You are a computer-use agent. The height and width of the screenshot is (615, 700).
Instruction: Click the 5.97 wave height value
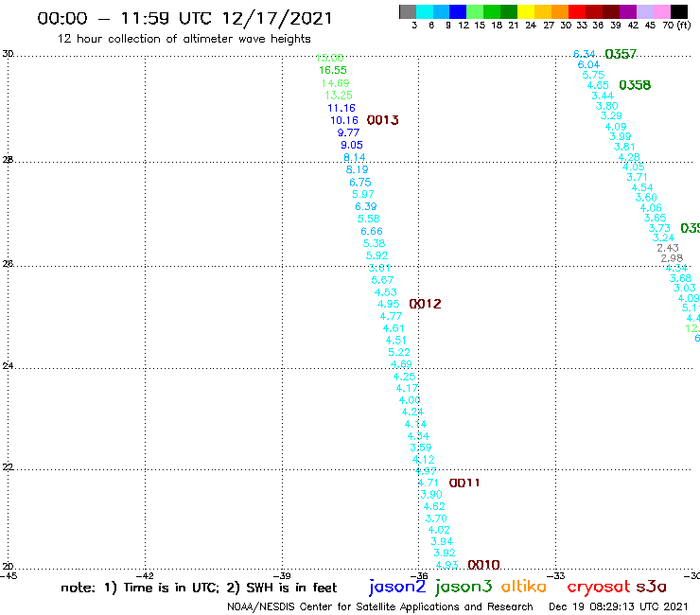pyautogui.click(x=363, y=194)
